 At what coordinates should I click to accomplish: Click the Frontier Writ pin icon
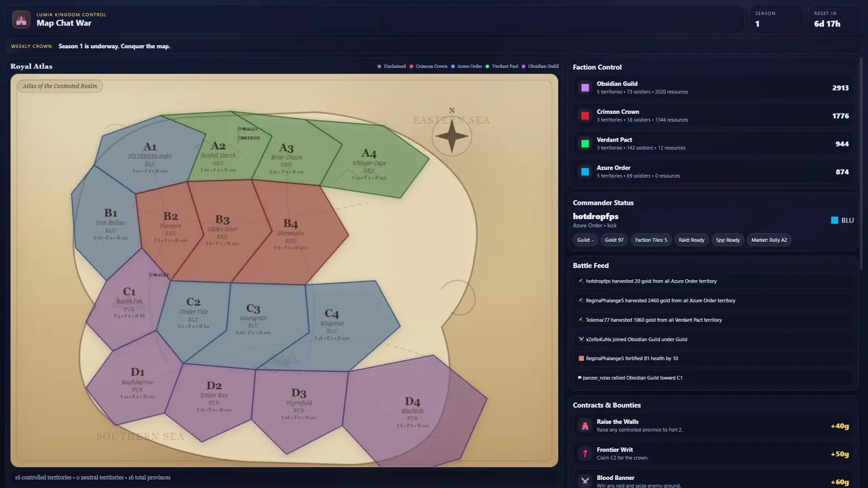(585, 453)
